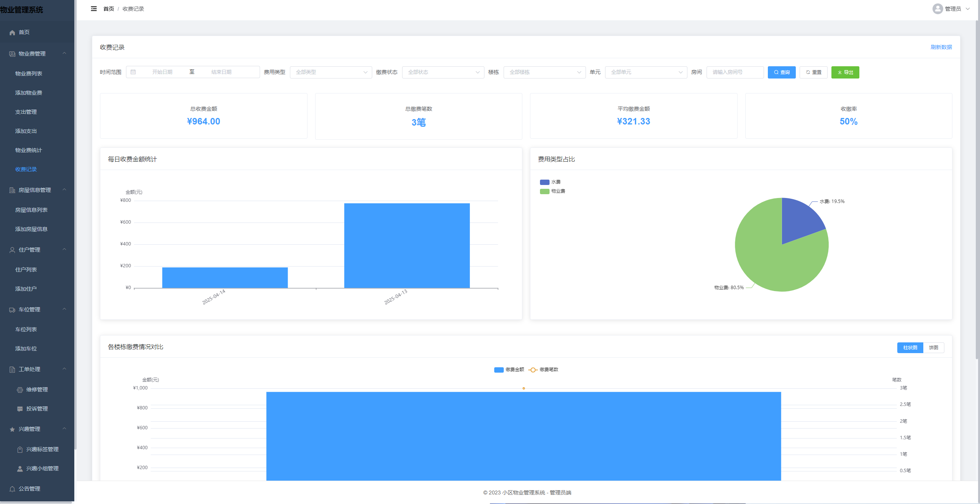Viewport: 980px width, 504px height.
Task: Click the chat icon beside 投诉管理
Action: (20, 409)
